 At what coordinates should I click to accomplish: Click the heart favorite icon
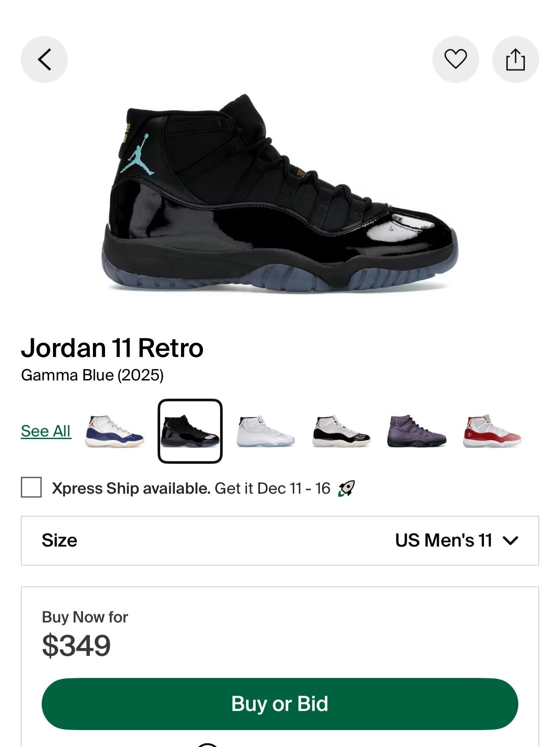[x=455, y=59]
